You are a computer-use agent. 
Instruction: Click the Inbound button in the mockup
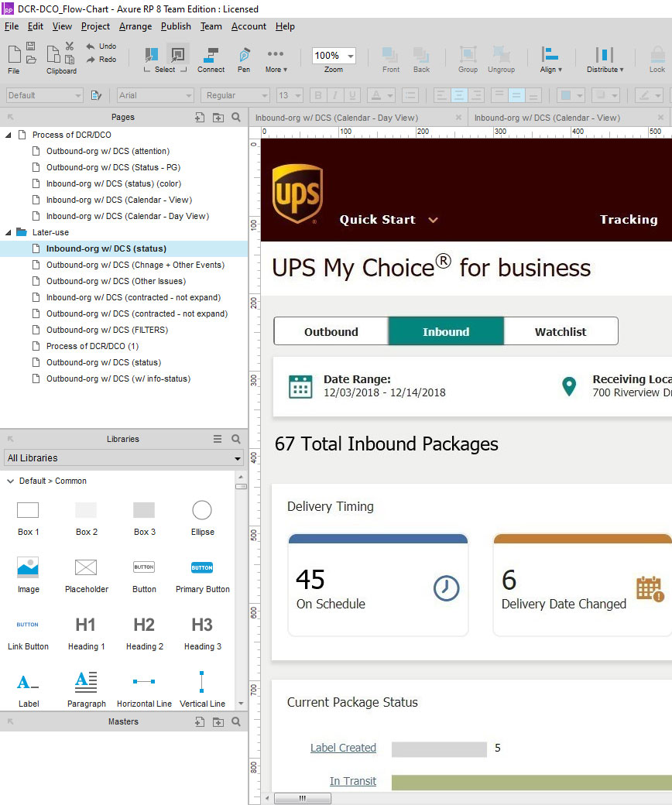tap(446, 331)
